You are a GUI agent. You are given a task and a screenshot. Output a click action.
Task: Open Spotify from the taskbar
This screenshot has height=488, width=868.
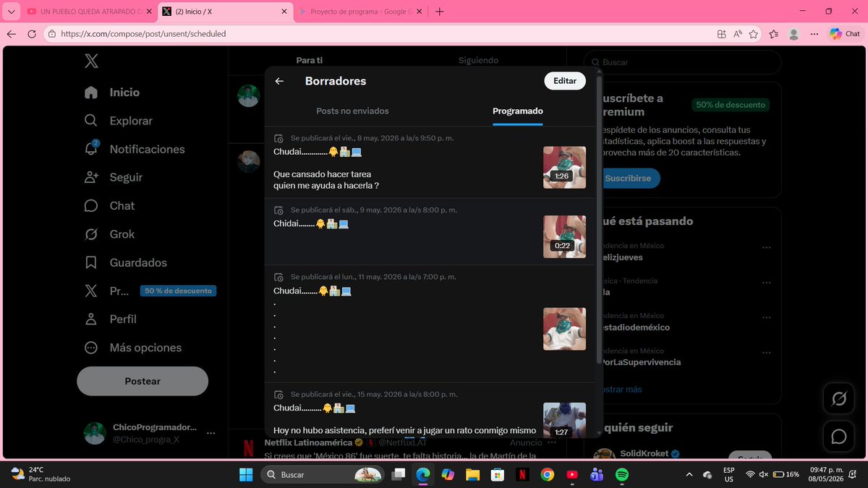click(621, 475)
